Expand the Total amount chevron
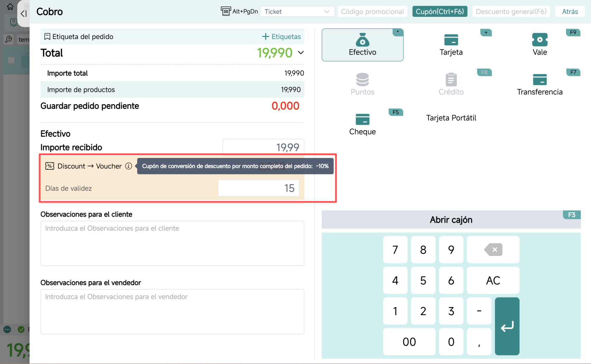 point(301,53)
